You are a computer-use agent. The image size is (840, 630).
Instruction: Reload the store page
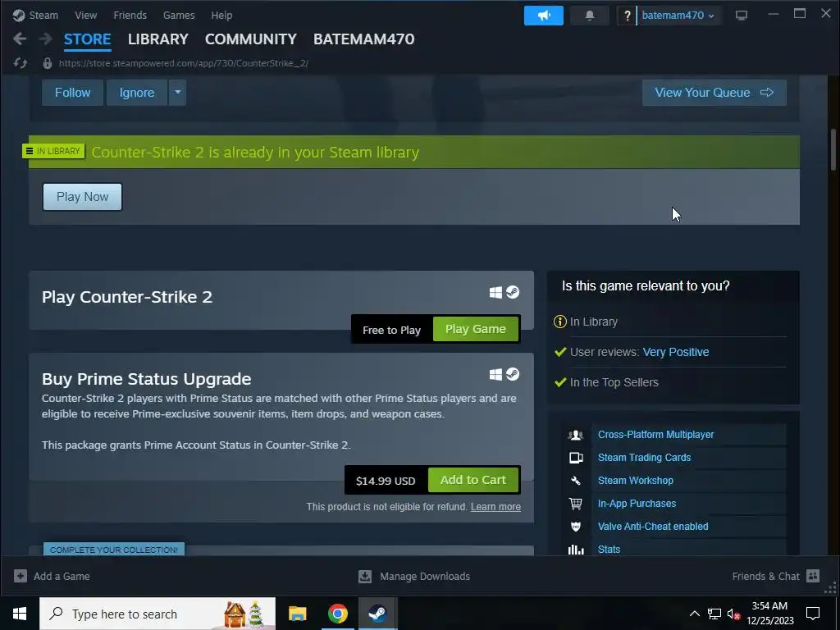tap(21, 63)
